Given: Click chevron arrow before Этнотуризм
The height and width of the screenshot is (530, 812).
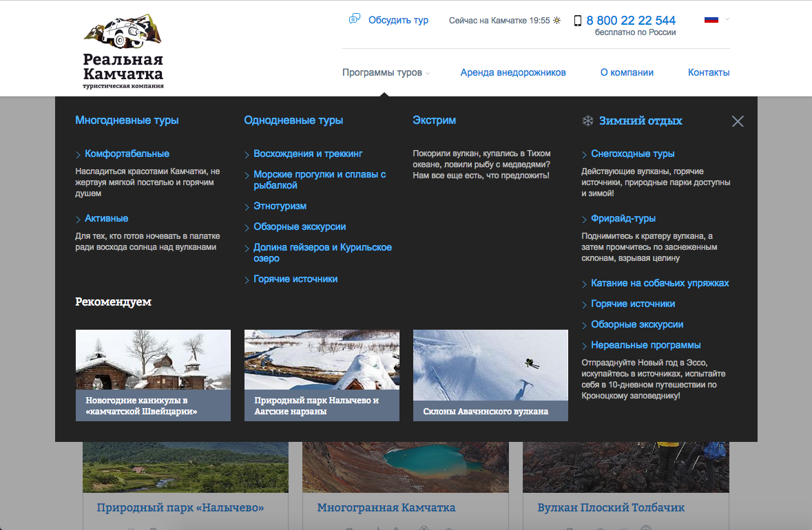Looking at the screenshot, I should (x=247, y=207).
